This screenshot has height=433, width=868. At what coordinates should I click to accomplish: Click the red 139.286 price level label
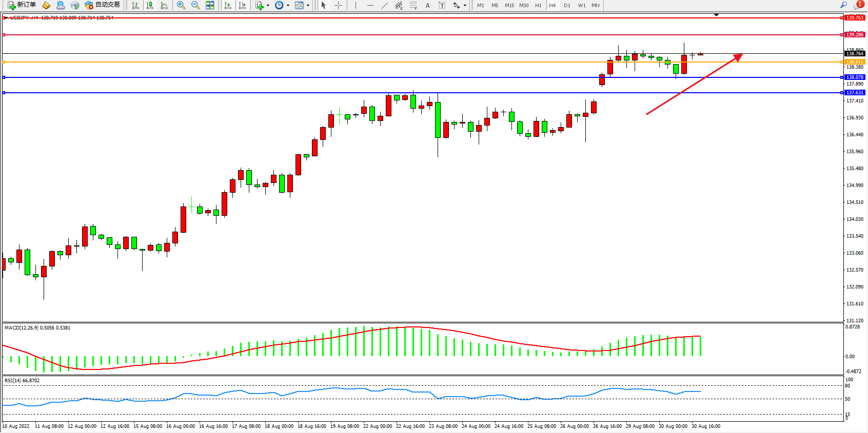click(855, 35)
